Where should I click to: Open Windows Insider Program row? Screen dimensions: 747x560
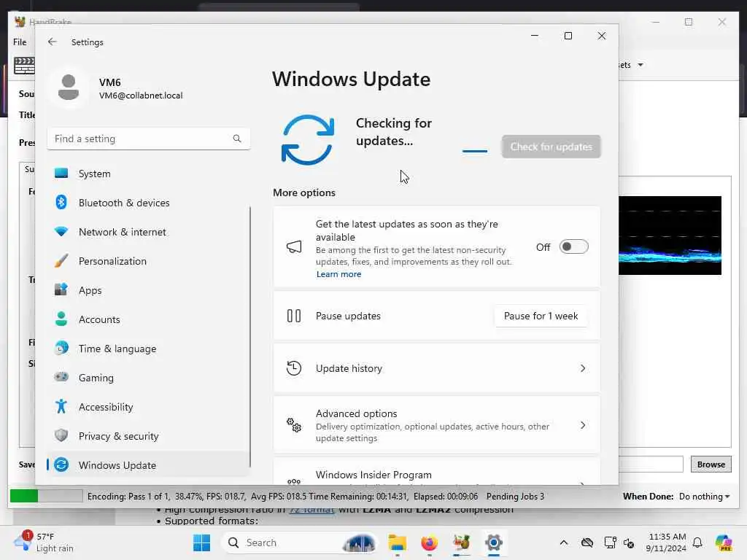click(x=436, y=473)
